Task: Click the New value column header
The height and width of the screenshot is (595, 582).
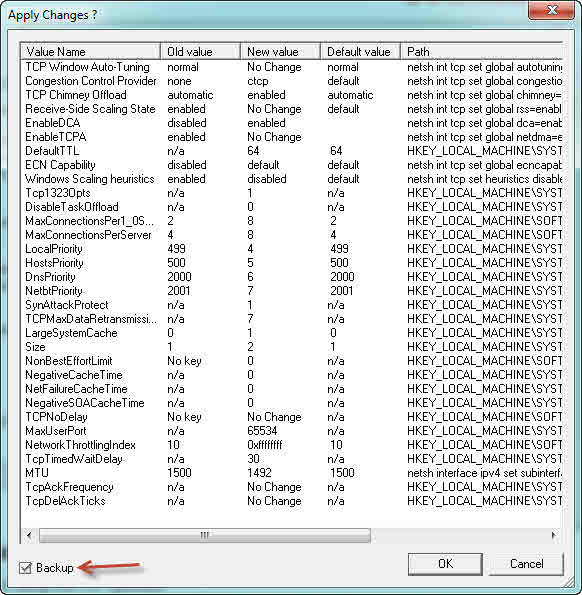Action: [x=281, y=51]
